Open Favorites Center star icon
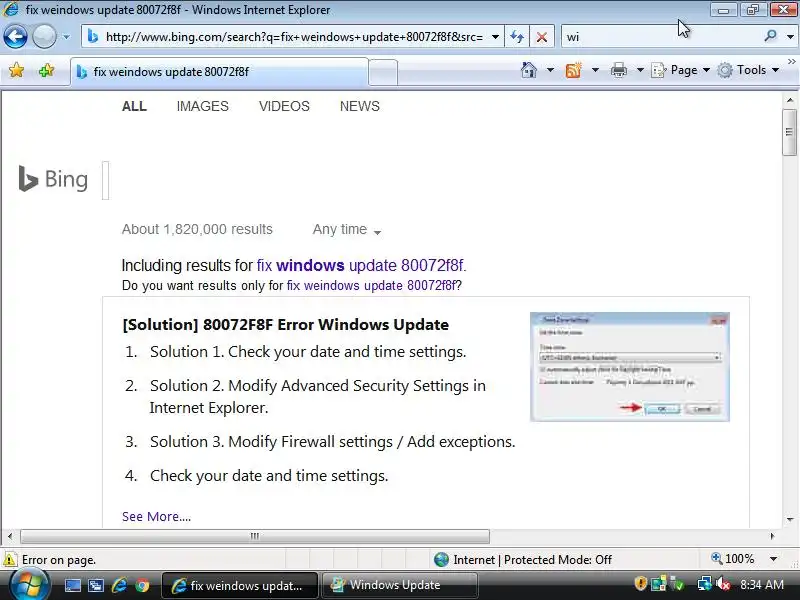Image resolution: width=800 pixels, height=600 pixels. [x=16, y=70]
